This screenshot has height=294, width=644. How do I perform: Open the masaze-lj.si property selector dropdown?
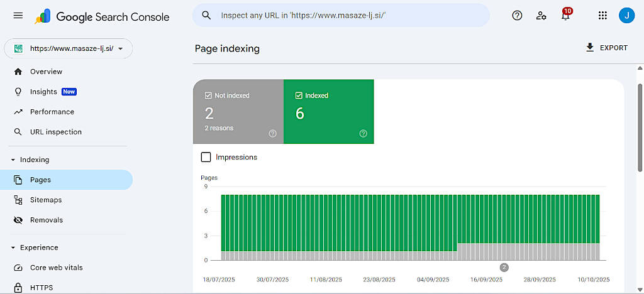(68, 48)
